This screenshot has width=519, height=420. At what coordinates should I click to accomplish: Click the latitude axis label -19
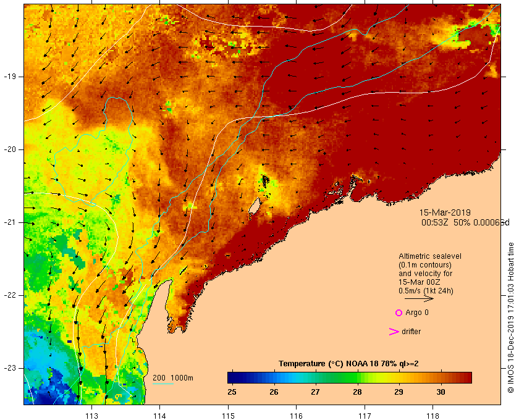point(10,77)
